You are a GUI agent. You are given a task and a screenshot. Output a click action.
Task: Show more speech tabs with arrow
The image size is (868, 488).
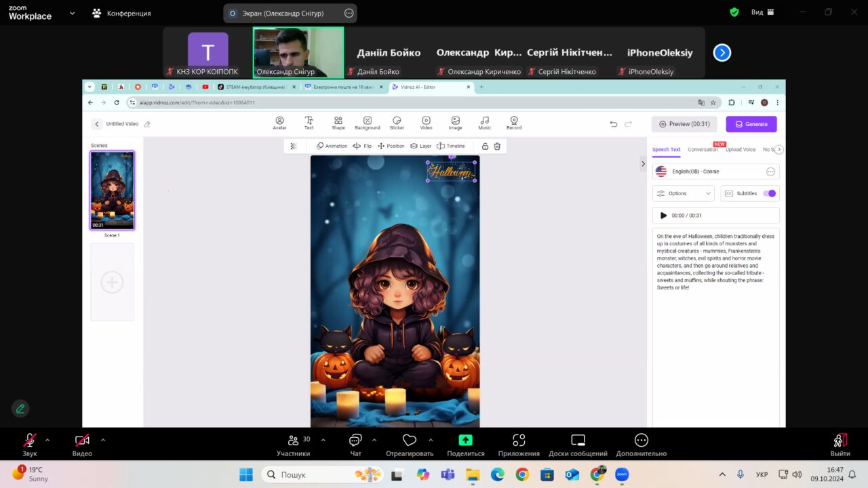779,150
